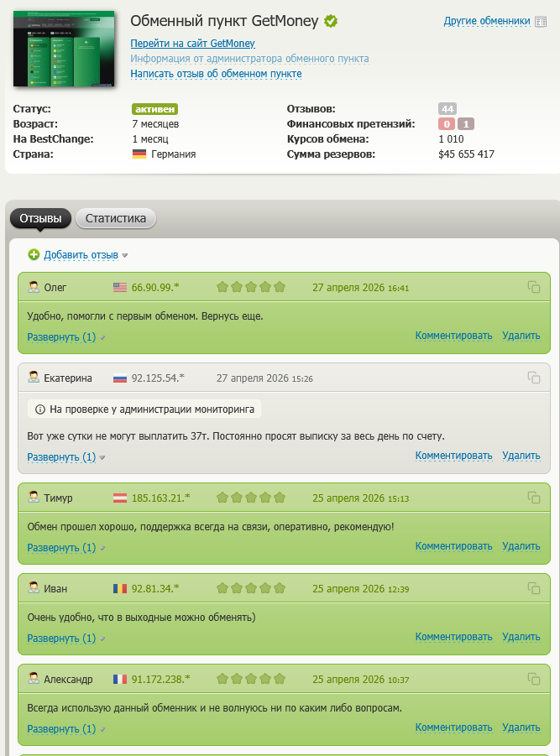Delete Александр's review

point(521,727)
